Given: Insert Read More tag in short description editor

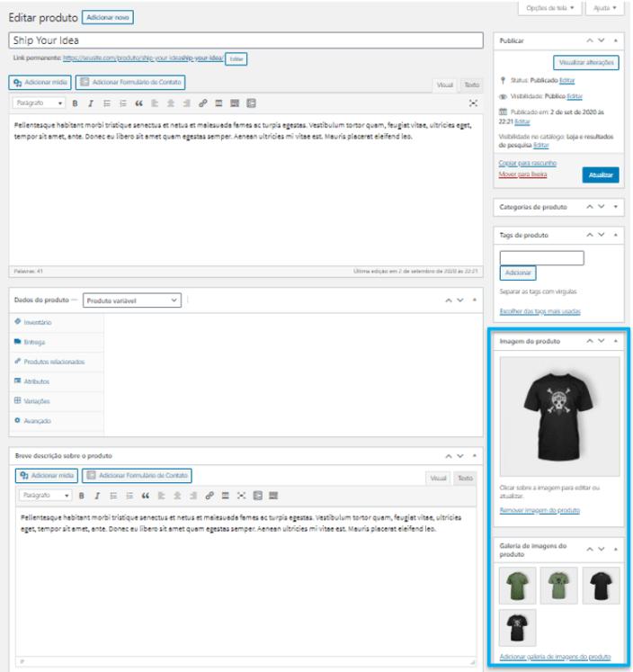Looking at the screenshot, I should (225, 496).
